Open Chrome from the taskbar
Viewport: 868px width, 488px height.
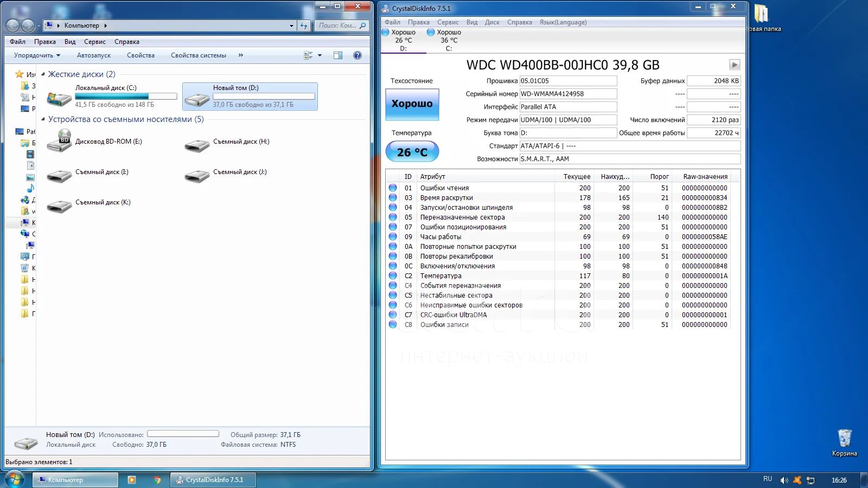(157, 480)
